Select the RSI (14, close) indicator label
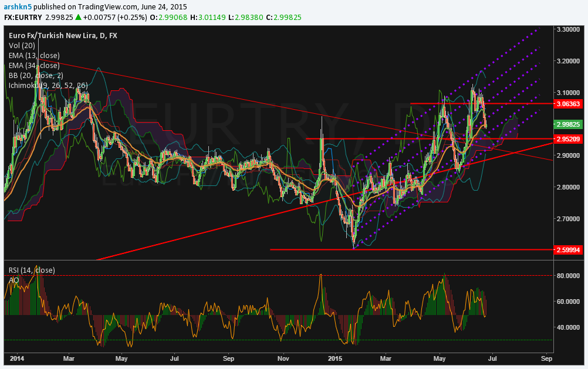The height and width of the screenshot is (369, 588). coord(32,270)
